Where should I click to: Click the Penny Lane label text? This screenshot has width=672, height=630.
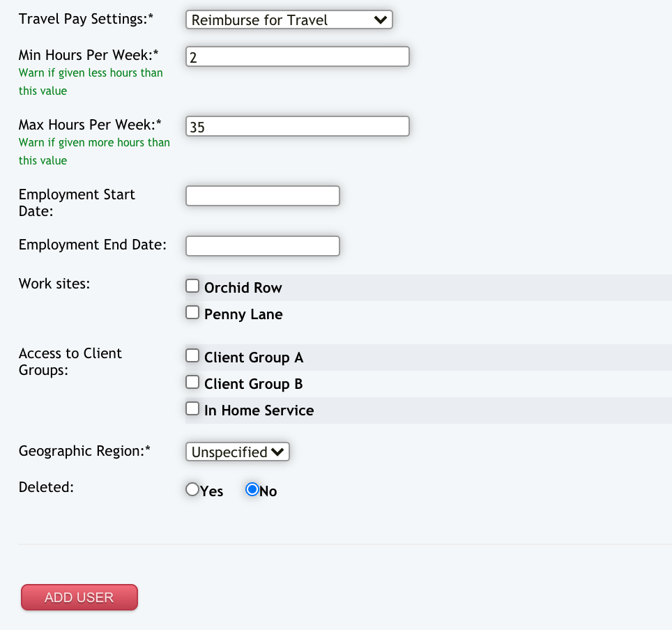click(243, 314)
